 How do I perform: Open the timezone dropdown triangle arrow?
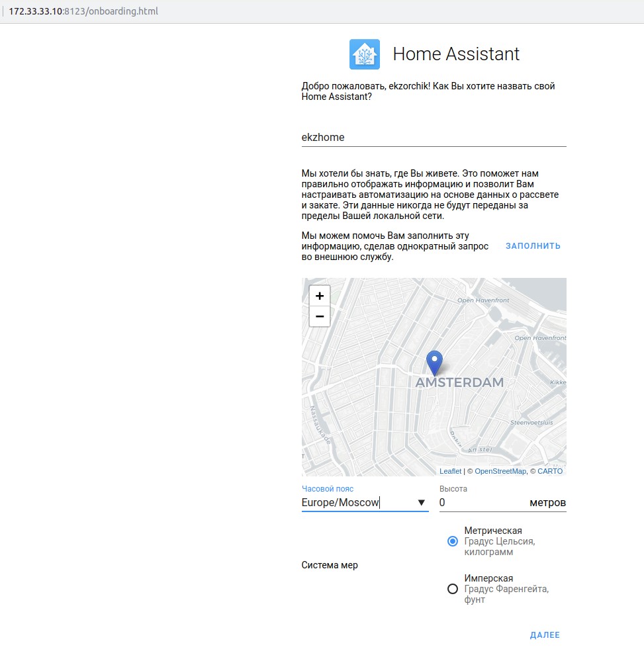pos(422,503)
